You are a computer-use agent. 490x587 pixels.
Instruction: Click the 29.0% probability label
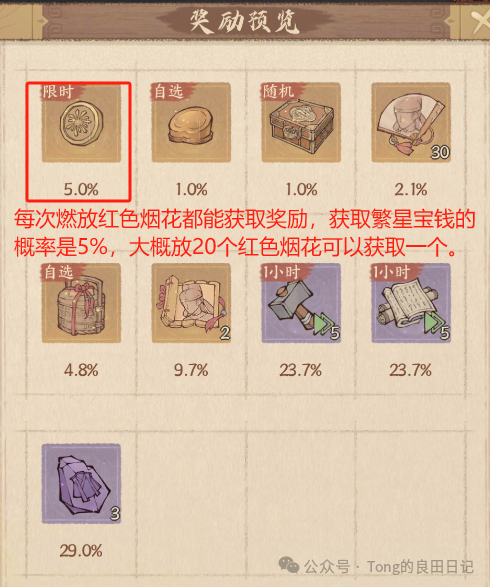pos(81,551)
